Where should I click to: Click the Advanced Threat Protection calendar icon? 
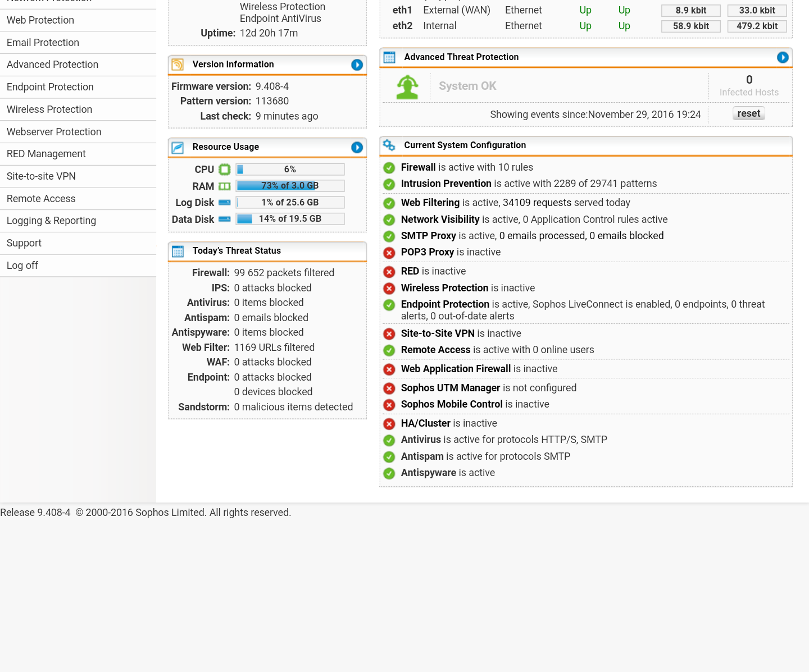click(389, 57)
